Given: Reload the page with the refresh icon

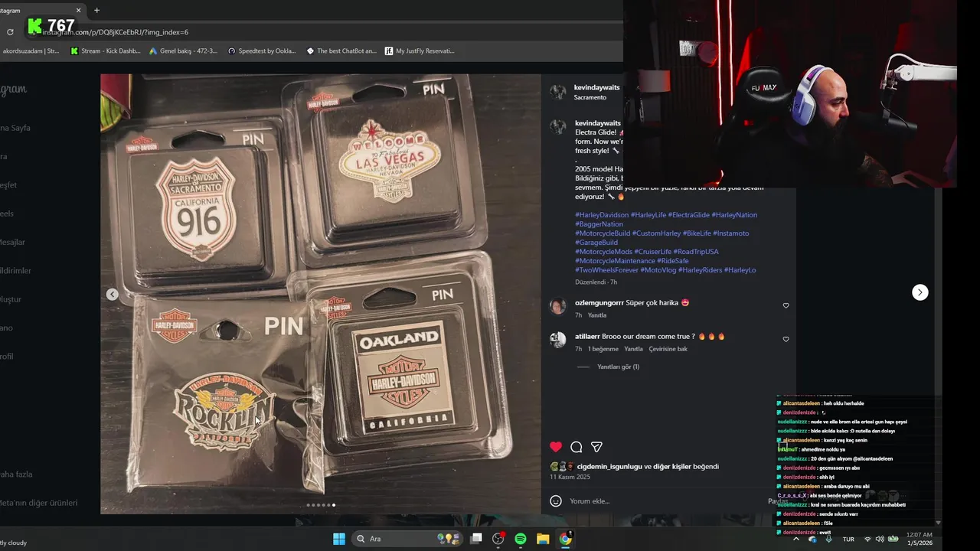Looking at the screenshot, I should [10, 32].
